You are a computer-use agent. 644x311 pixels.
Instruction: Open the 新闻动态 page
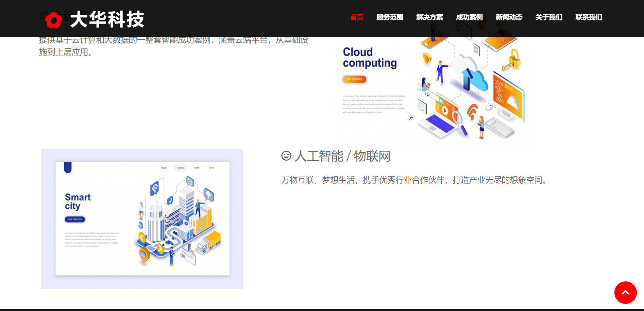(x=509, y=17)
